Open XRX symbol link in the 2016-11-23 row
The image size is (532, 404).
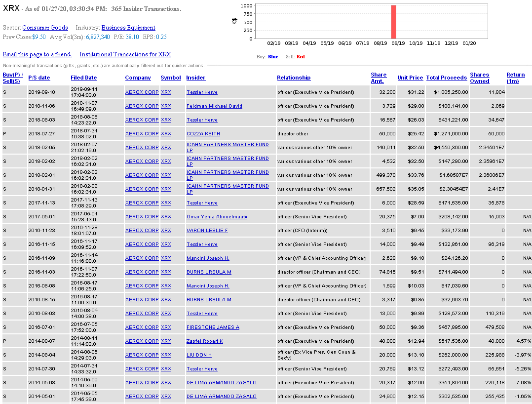pyautogui.click(x=166, y=231)
